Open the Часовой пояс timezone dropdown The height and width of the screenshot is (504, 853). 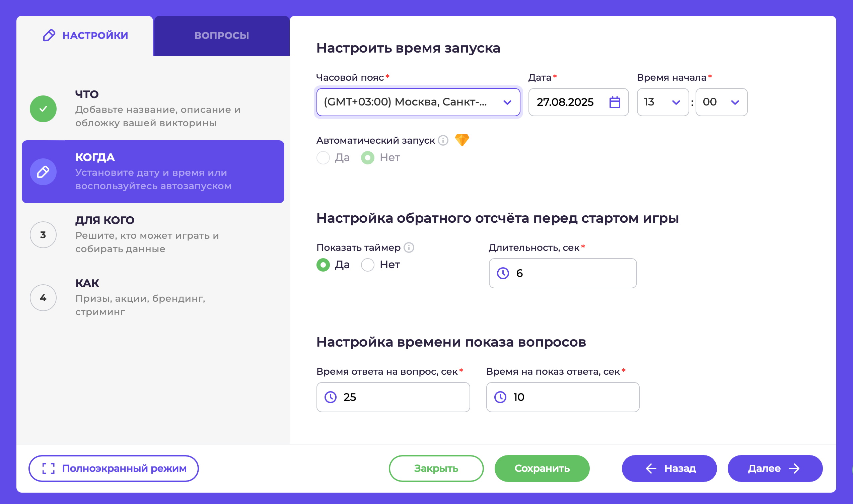418,102
